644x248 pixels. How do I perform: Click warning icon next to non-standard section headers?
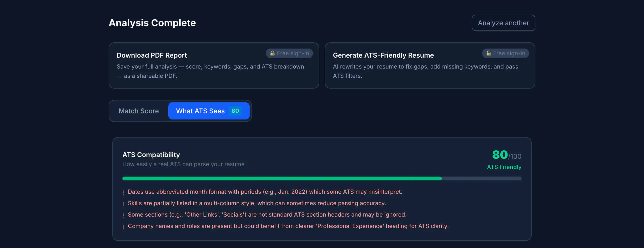tap(123, 215)
